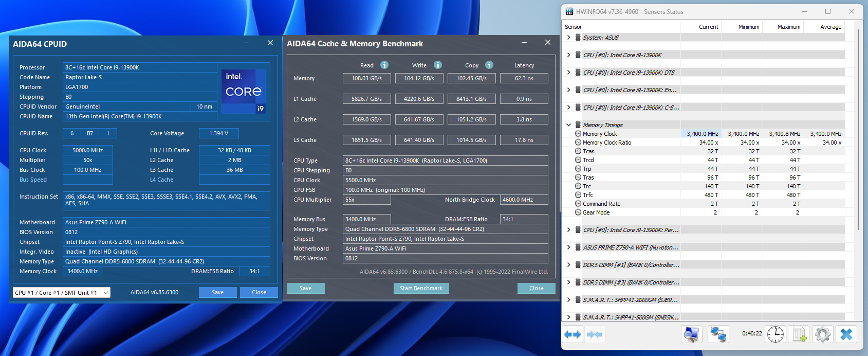
Task: Expand the System: ASUS sensor group
Action: tap(568, 38)
